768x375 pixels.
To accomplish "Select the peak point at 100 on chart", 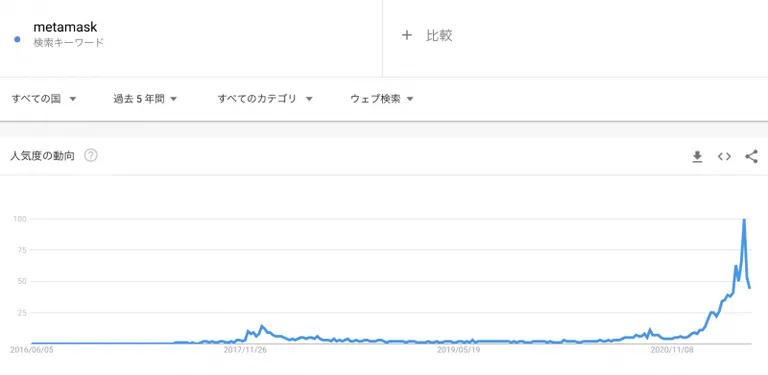I will coord(744,219).
